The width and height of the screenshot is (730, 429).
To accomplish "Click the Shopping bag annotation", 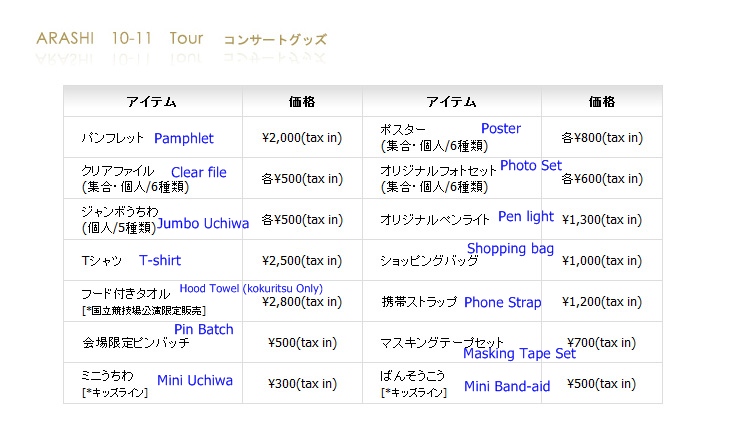I will click(x=510, y=249).
